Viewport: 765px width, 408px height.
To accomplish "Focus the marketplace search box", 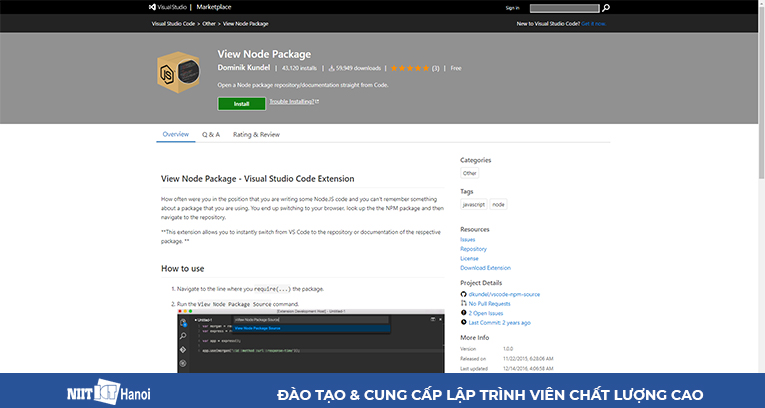I will [x=564, y=8].
